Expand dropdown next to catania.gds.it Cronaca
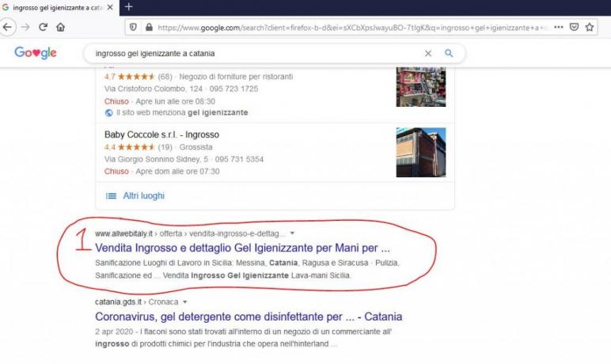The width and height of the screenshot is (611, 364). click(x=185, y=301)
